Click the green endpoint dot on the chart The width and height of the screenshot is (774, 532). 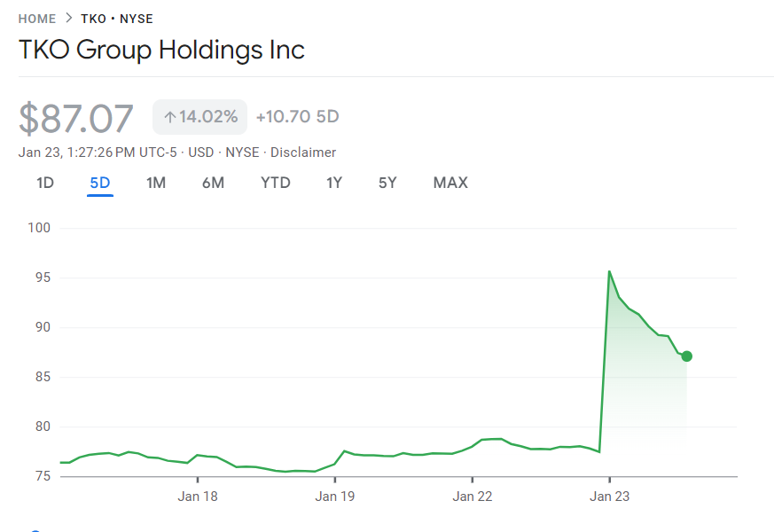click(x=686, y=356)
